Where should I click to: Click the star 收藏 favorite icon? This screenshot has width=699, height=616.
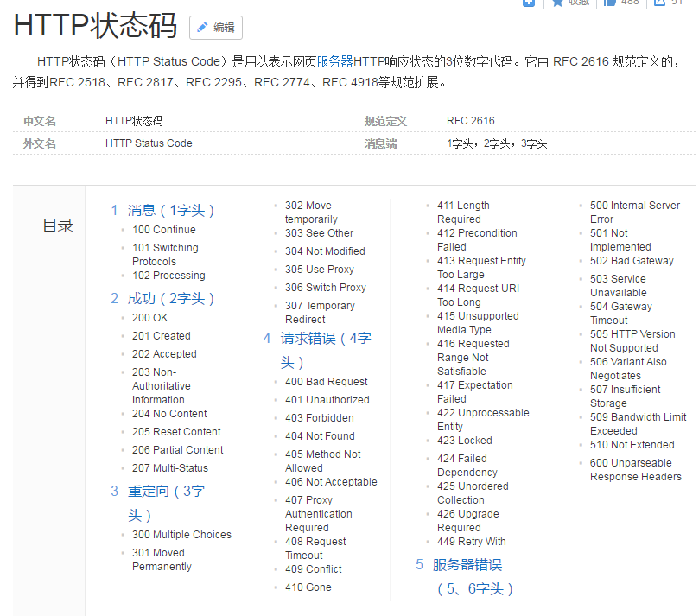pos(557,3)
